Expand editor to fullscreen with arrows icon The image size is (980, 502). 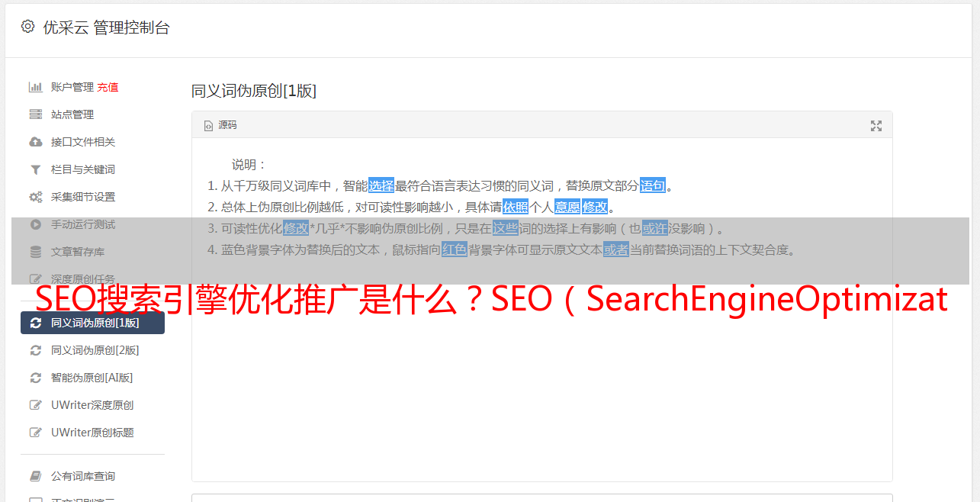(876, 126)
